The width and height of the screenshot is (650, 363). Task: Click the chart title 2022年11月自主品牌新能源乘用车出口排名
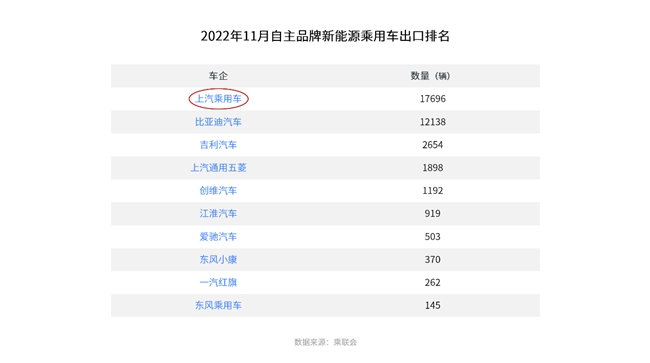click(325, 36)
